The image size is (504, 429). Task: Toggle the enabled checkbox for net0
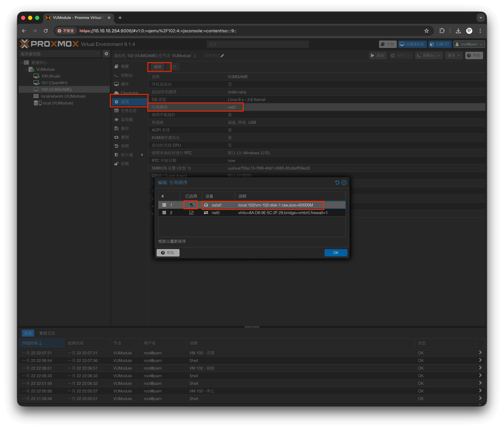click(x=191, y=213)
